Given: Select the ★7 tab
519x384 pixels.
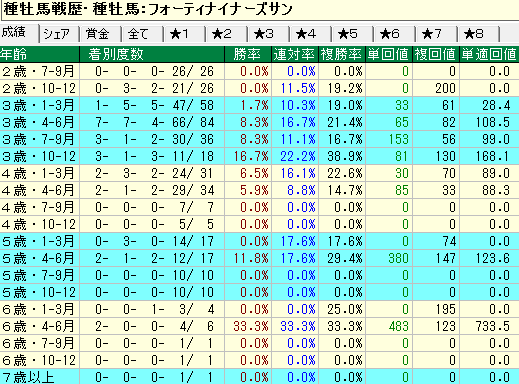Looking at the screenshot, I should click(x=436, y=34).
